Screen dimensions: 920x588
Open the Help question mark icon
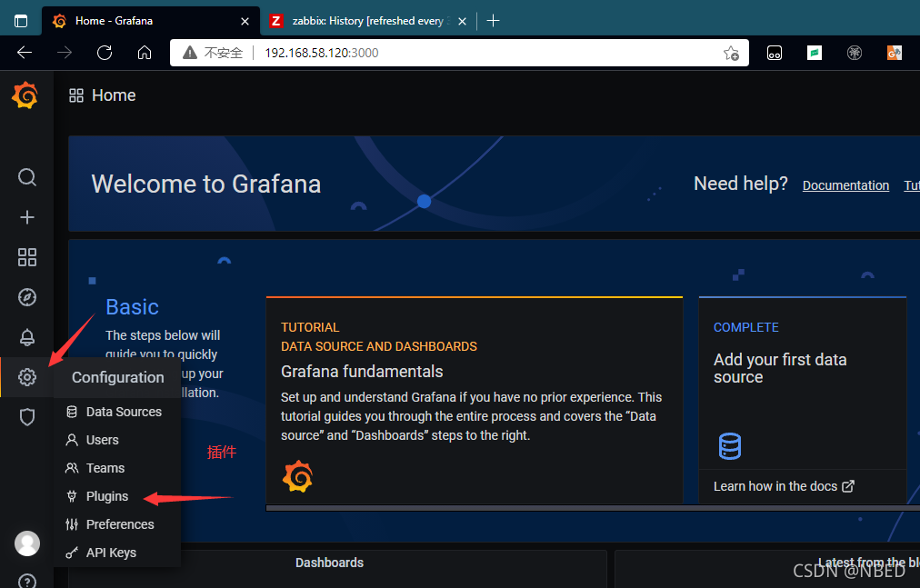pyautogui.click(x=27, y=581)
